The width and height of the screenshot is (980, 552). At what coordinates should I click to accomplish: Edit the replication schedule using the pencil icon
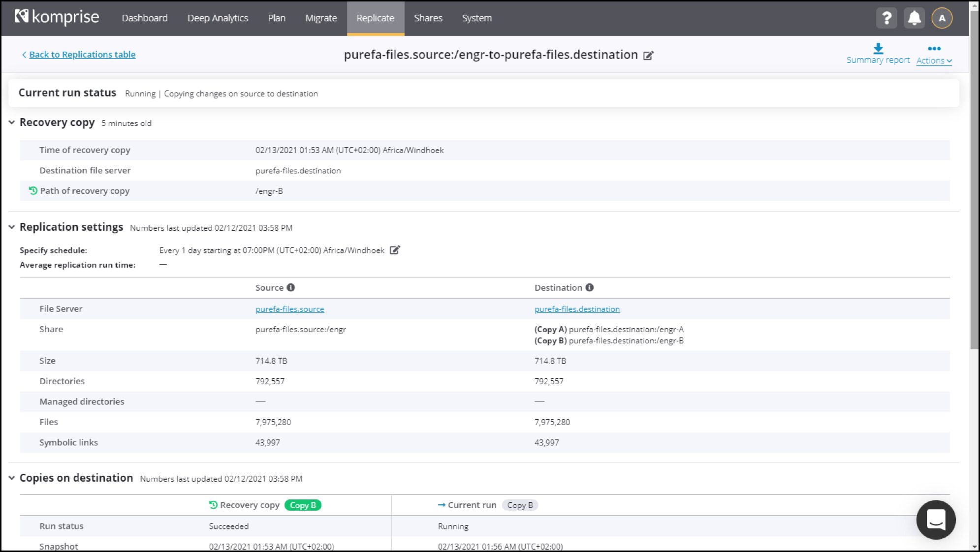[x=394, y=250]
